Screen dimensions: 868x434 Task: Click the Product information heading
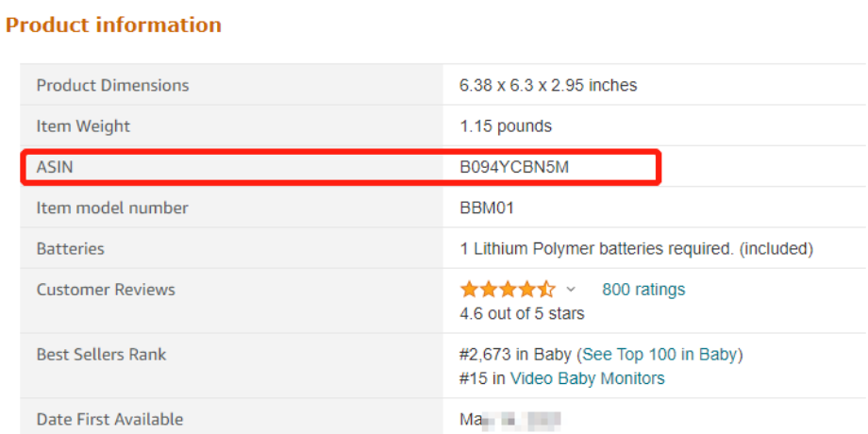[113, 25]
